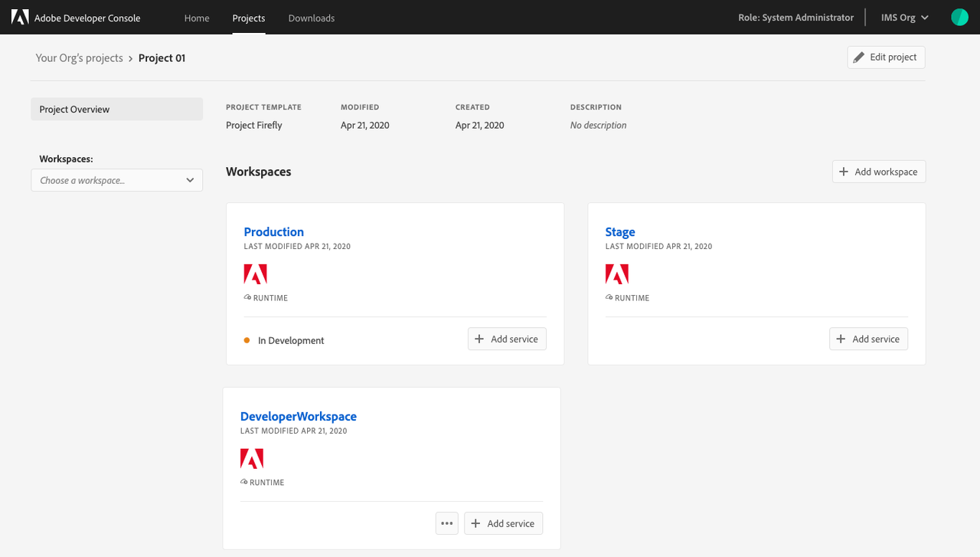Click the Modified date Apr 21, 2020

365,125
